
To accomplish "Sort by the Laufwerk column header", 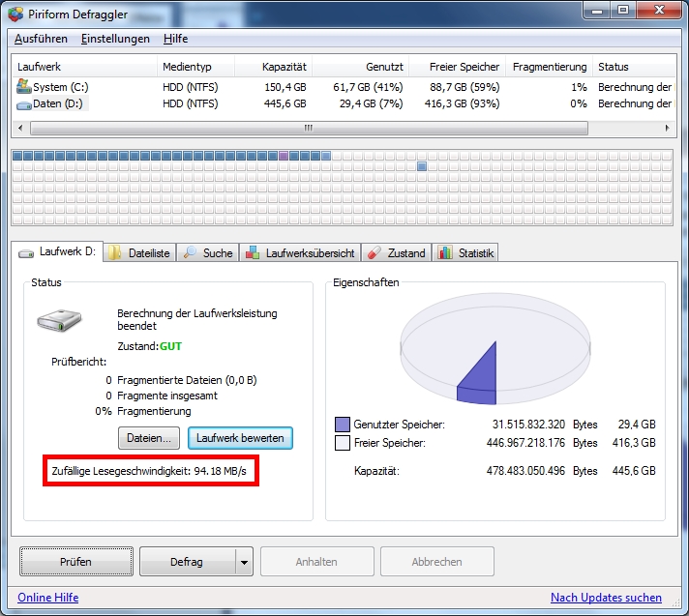I will click(x=84, y=67).
